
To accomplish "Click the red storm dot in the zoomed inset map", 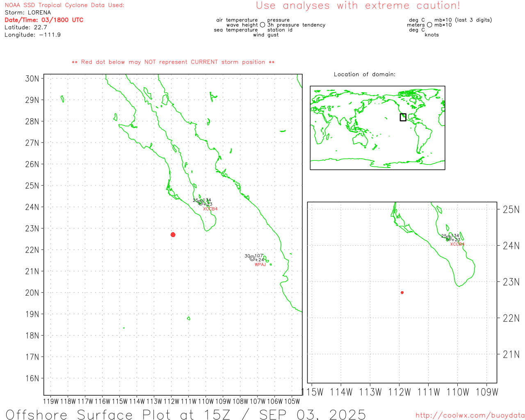I will coord(402,292).
